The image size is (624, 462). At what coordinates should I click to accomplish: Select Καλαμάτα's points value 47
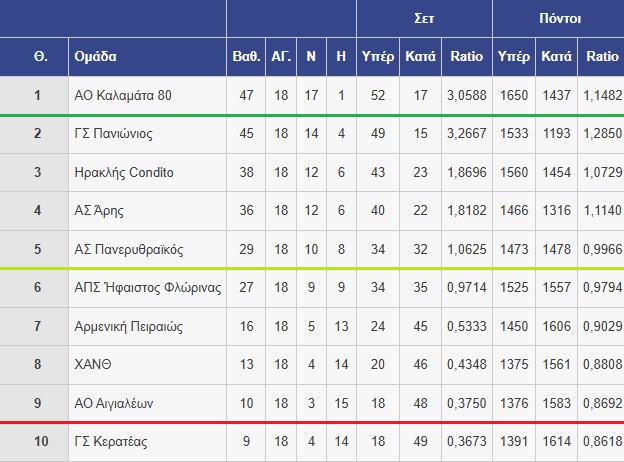pyautogui.click(x=246, y=96)
